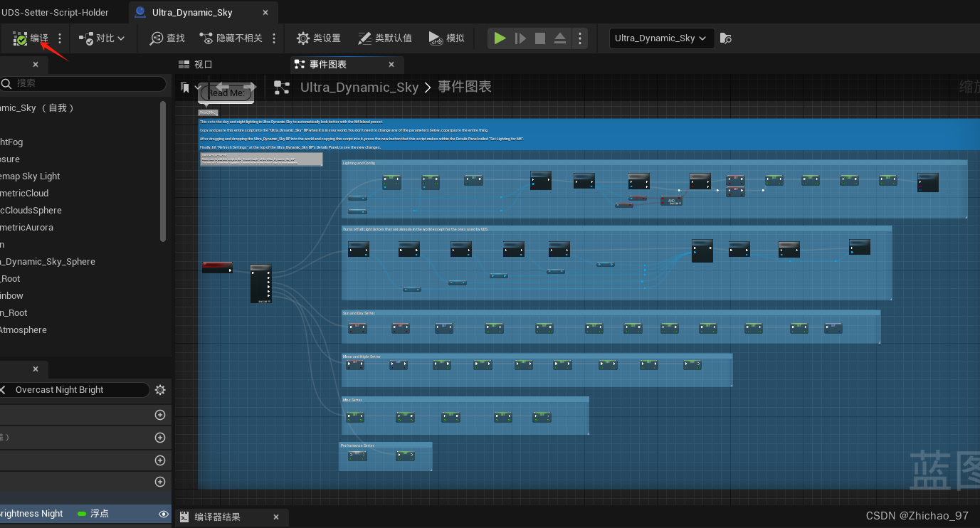Select the Sun and Day Setter comment header
The height and width of the screenshot is (528, 980).
point(611,313)
